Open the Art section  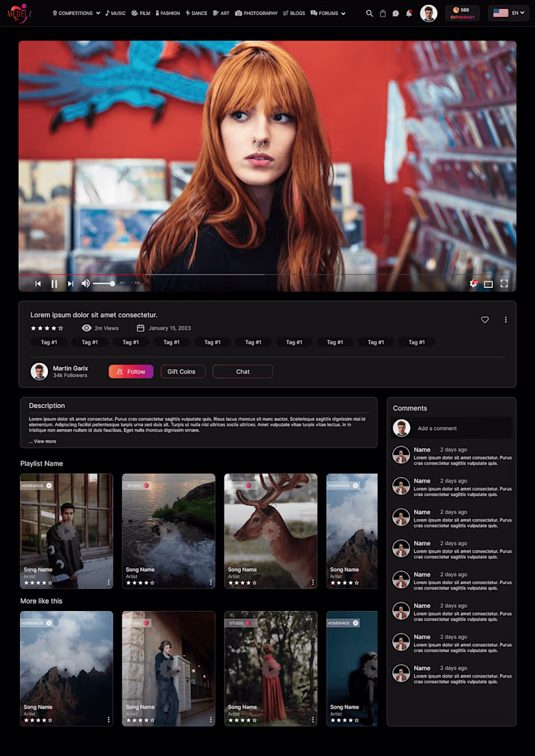tap(221, 14)
